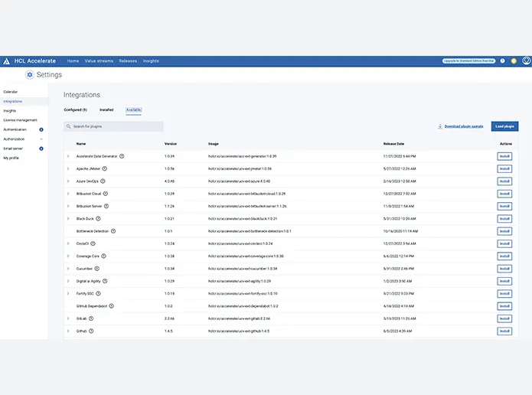Expand the Authorization sidebar section
This screenshot has width=532, height=395.
point(41,139)
